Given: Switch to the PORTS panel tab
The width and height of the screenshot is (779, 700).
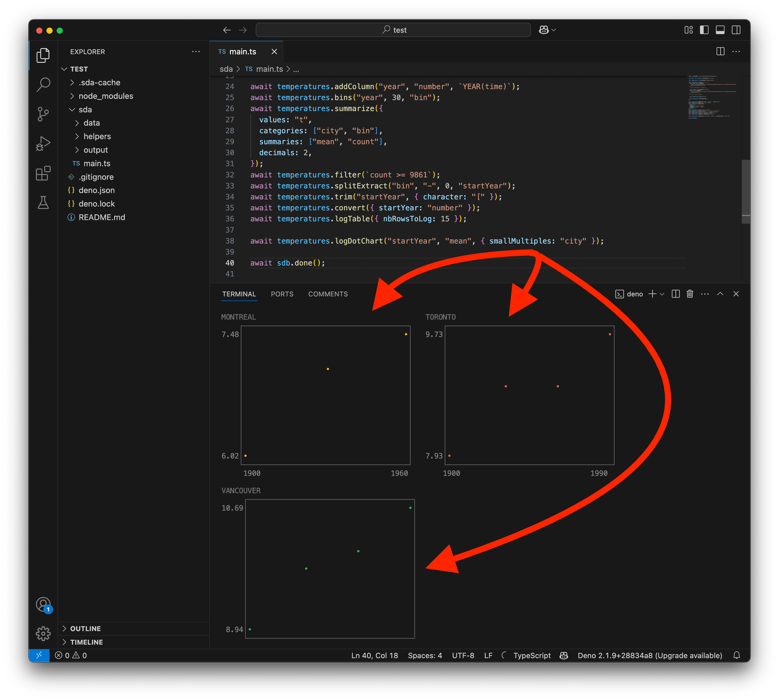Looking at the screenshot, I should tap(282, 294).
